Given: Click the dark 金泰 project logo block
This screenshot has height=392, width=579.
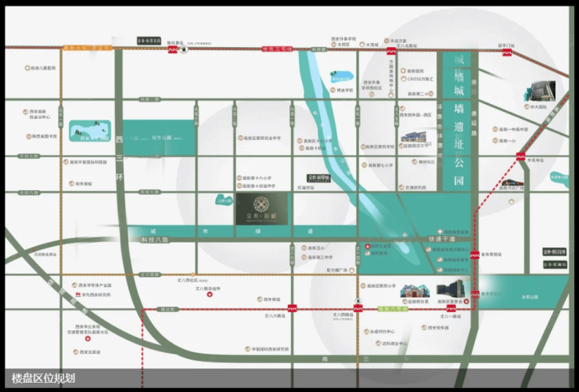Looking at the screenshot, I should coord(261,209).
